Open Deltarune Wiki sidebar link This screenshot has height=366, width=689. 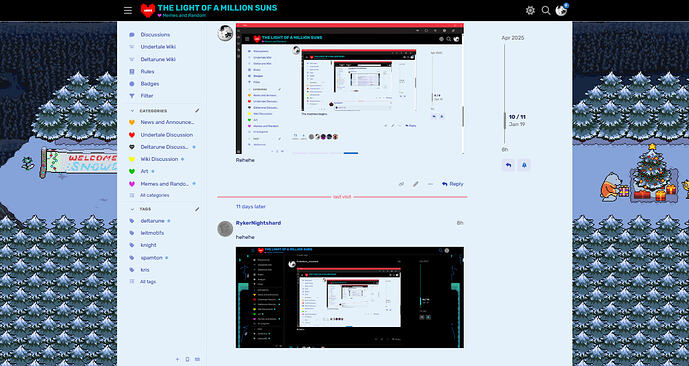pos(158,59)
